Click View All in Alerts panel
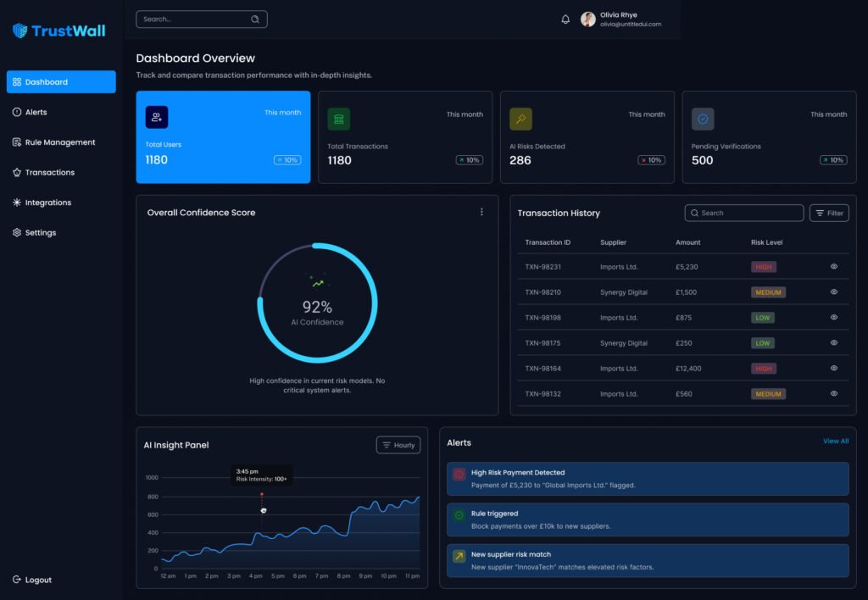 [835, 442]
